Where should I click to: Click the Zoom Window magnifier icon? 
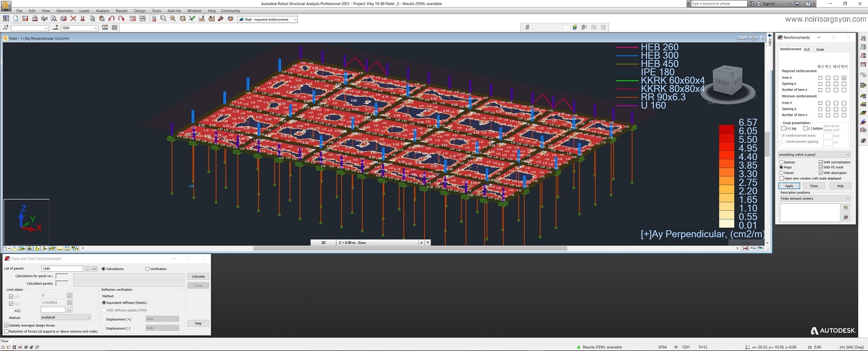tap(163, 19)
